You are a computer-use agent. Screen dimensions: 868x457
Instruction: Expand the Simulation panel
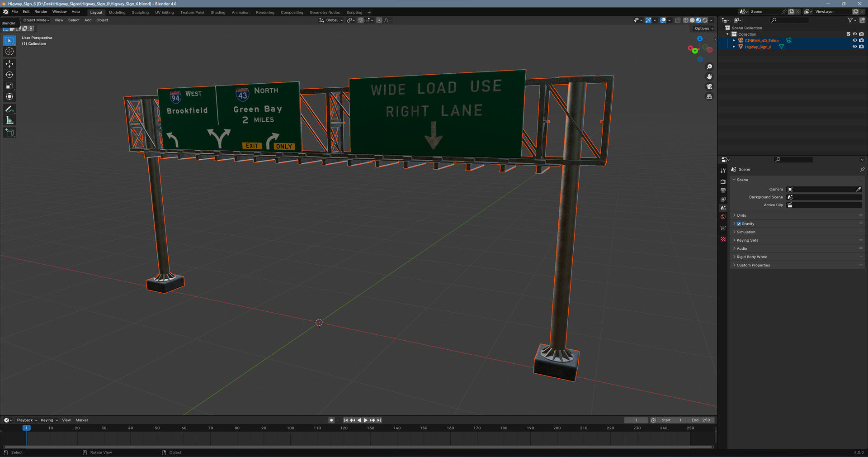coord(797,232)
